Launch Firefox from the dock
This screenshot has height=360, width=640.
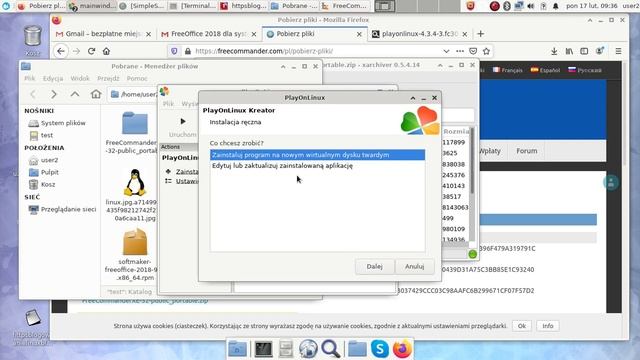[x=402, y=349]
